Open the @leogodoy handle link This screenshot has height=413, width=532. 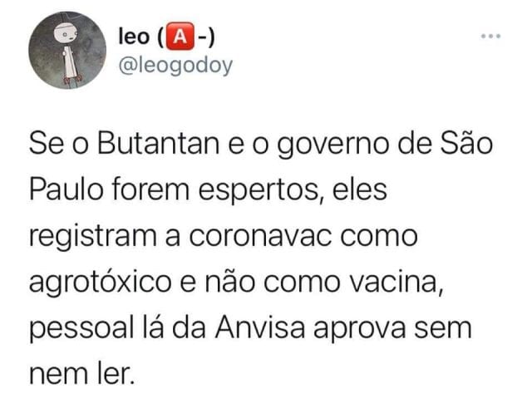[x=175, y=66]
